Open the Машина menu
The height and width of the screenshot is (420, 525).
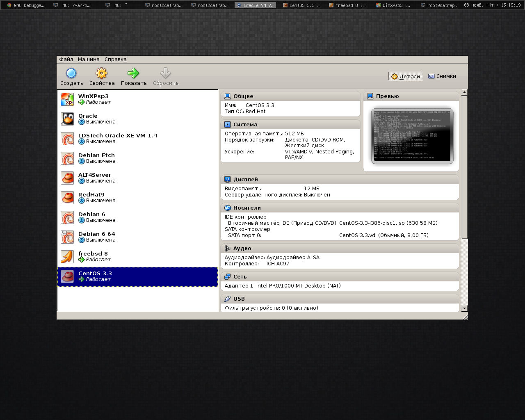[89, 59]
